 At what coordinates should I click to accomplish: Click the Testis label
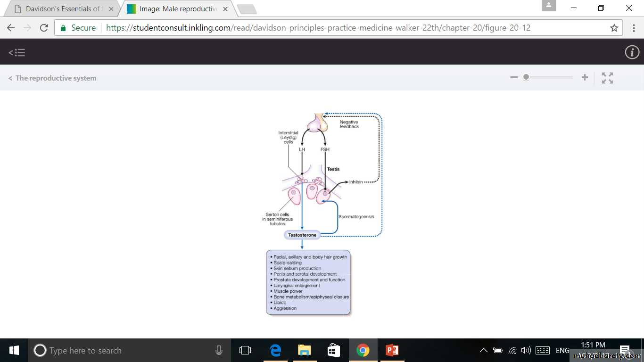(x=333, y=169)
